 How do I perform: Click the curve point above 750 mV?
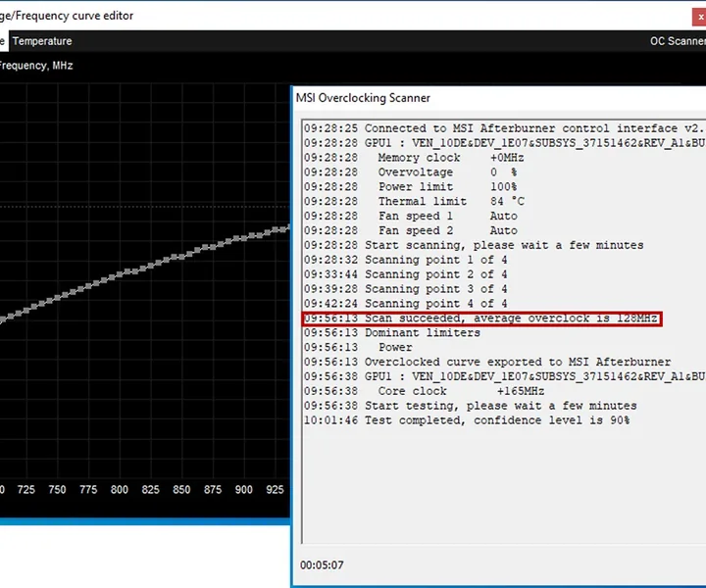pyautogui.click(x=57, y=298)
